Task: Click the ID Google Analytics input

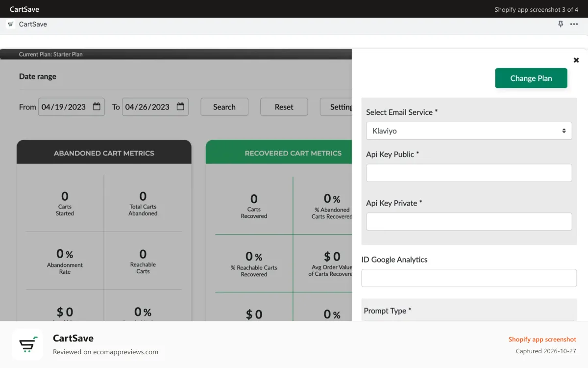Action: click(469, 278)
